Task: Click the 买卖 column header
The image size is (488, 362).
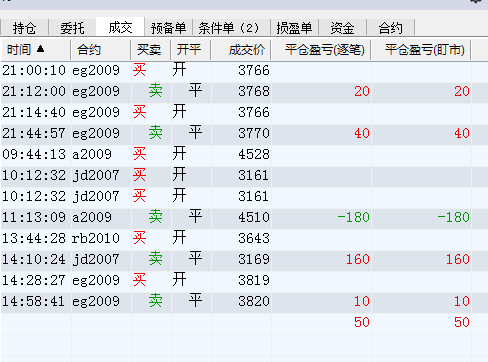Action: coord(150,50)
